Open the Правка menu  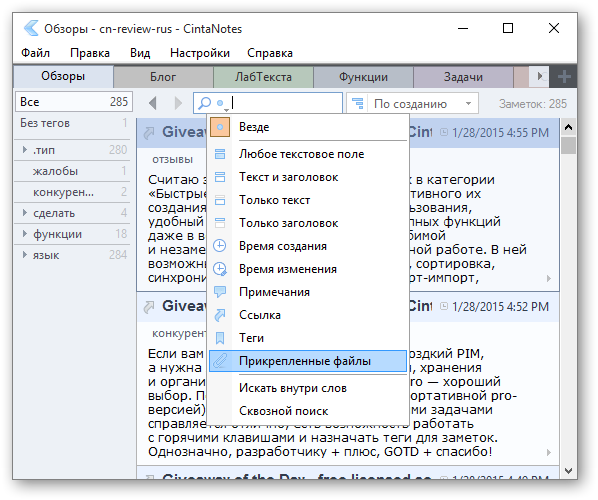[x=90, y=53]
